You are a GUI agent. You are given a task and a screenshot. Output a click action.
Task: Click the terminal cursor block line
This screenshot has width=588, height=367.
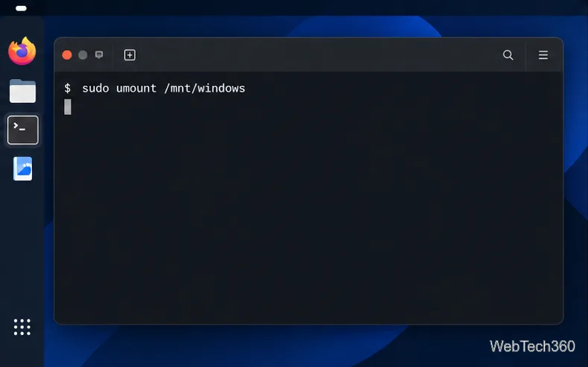click(x=68, y=107)
